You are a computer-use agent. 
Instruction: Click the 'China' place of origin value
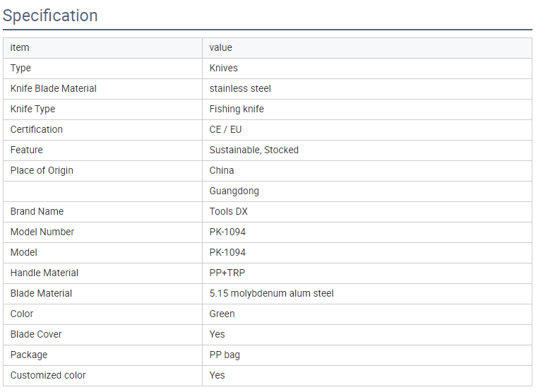[222, 170]
